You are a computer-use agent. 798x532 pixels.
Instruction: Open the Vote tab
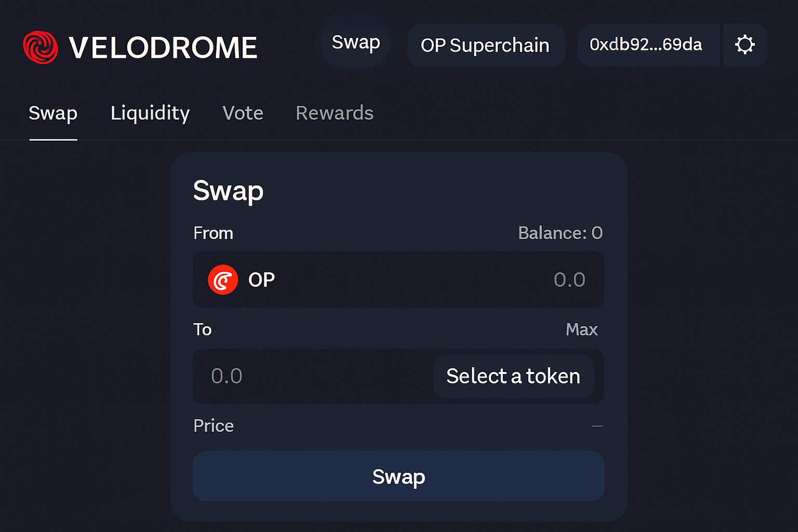[243, 113]
